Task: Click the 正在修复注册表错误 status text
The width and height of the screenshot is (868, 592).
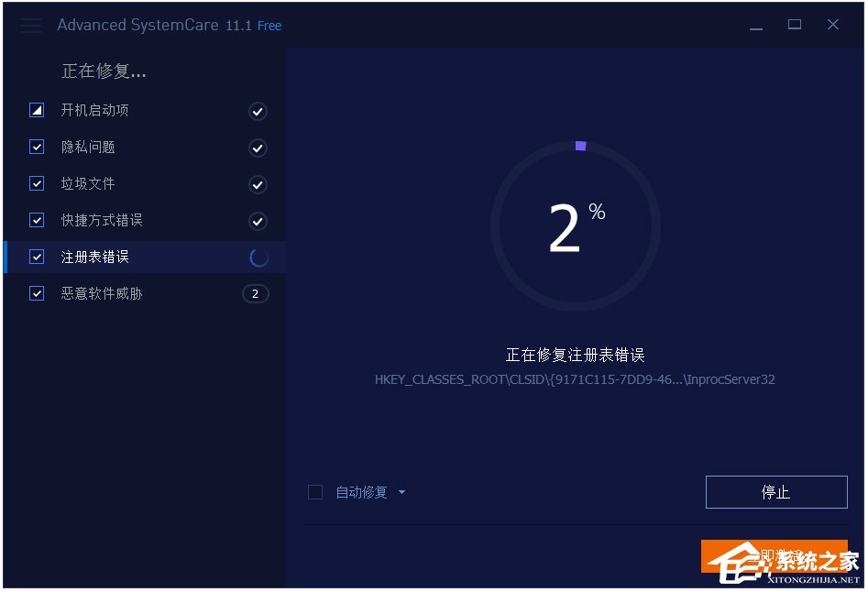Action: 575,355
